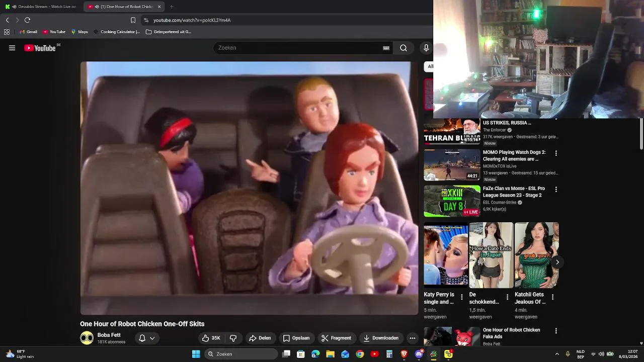Open options for Robot Chicken Fake Ads
The height and width of the screenshot is (362, 644).
click(556, 331)
